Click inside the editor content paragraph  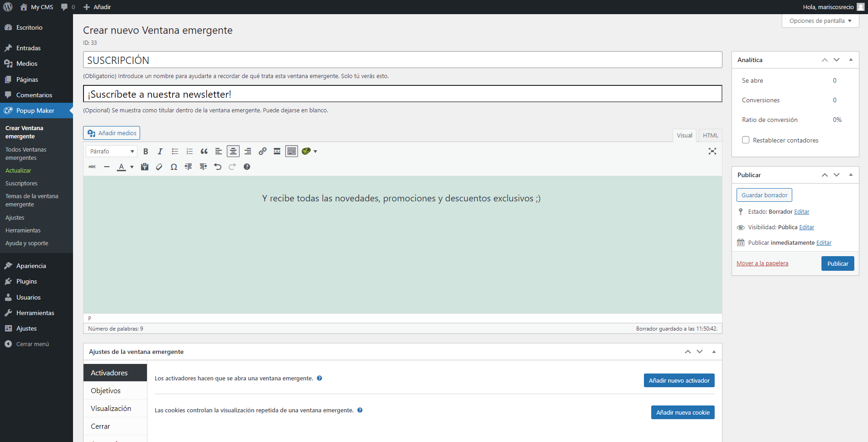(x=401, y=198)
